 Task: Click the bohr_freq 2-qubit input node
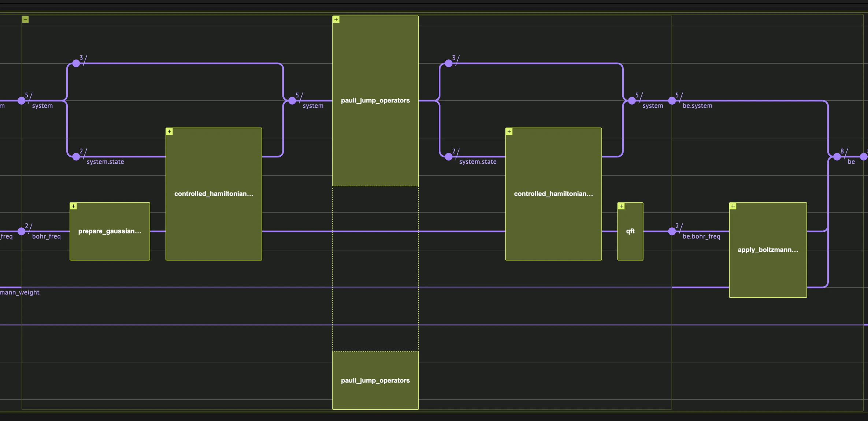tap(22, 231)
